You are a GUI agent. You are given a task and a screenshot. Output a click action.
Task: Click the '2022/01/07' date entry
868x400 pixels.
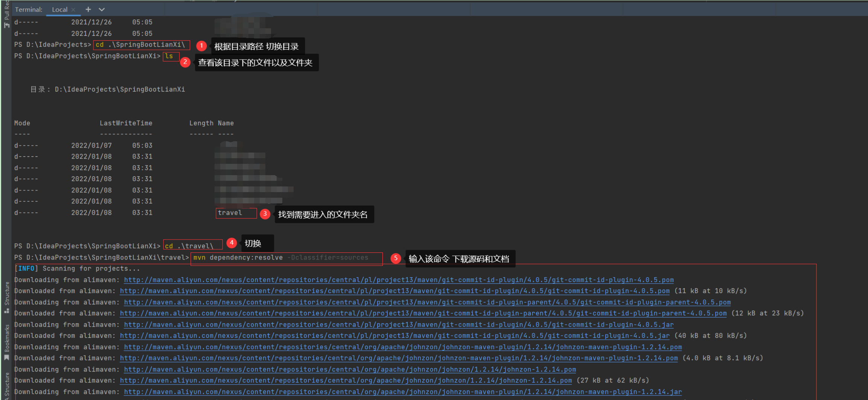(x=91, y=145)
